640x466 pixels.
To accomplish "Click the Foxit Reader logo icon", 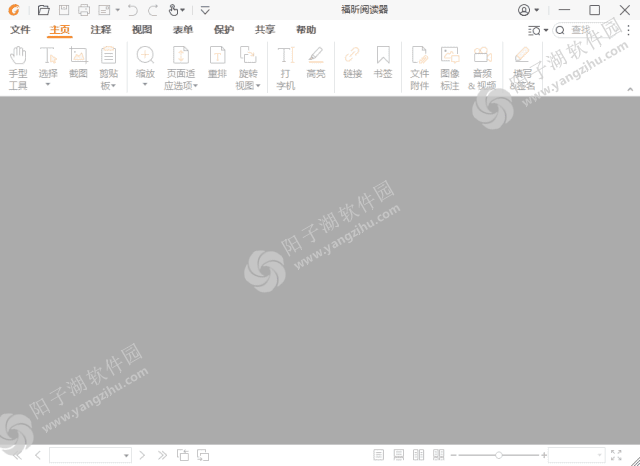I will pyautogui.click(x=14, y=10).
